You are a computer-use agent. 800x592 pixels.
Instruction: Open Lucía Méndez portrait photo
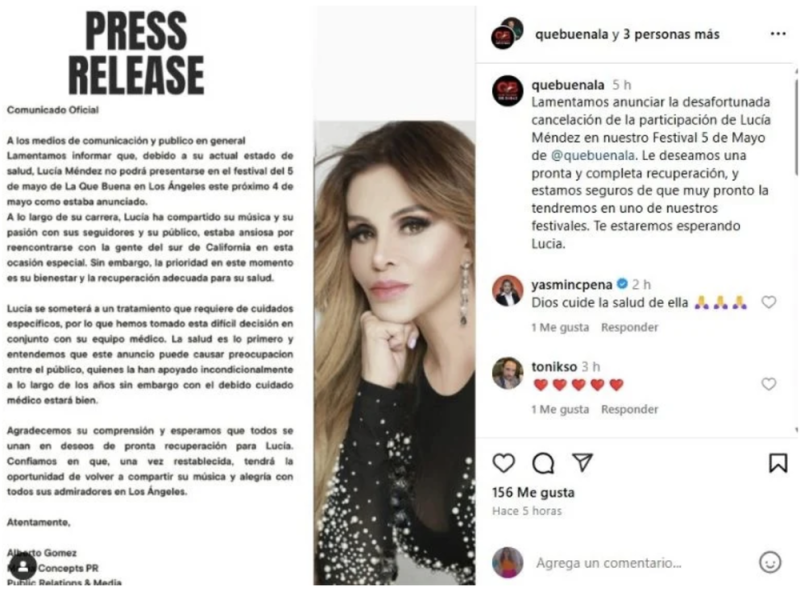(394, 352)
